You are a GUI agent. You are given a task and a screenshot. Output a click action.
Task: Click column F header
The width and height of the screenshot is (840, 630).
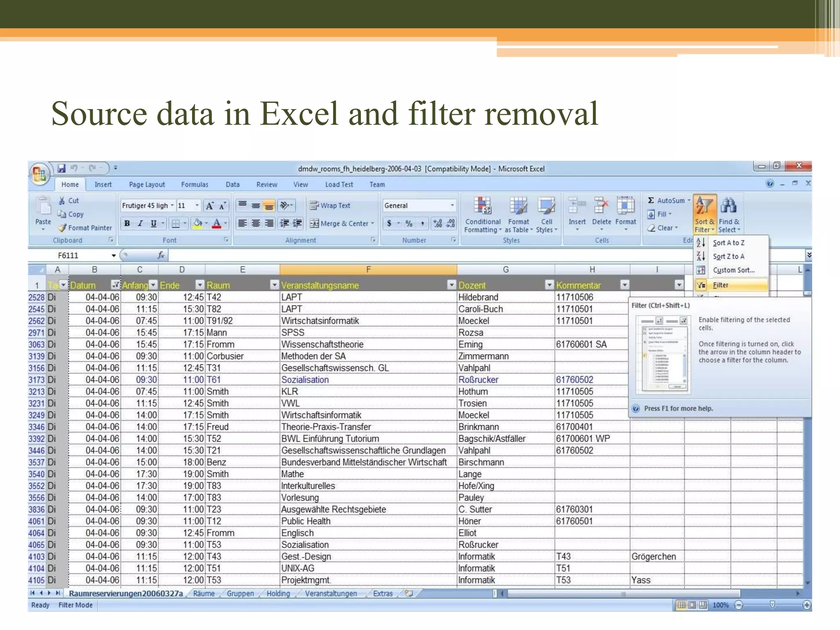(x=368, y=269)
